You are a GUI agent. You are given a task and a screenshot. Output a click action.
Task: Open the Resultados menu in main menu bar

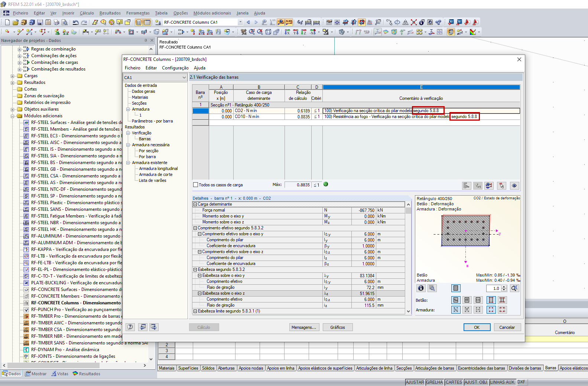click(110, 13)
